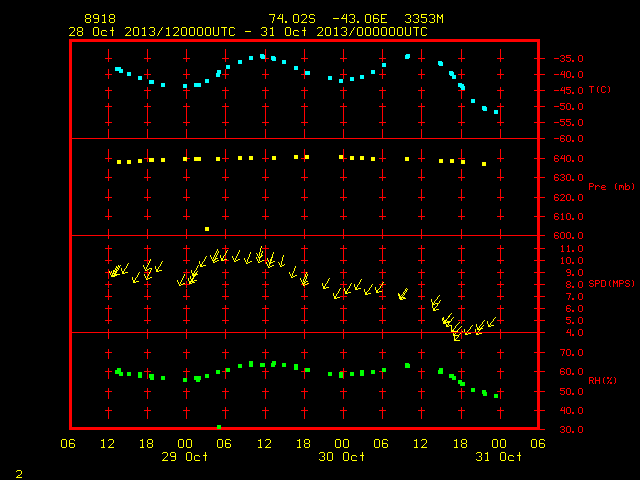This screenshot has height=480, width=640.
Task: Click the 30 Oct date label
Action: pos(342,457)
